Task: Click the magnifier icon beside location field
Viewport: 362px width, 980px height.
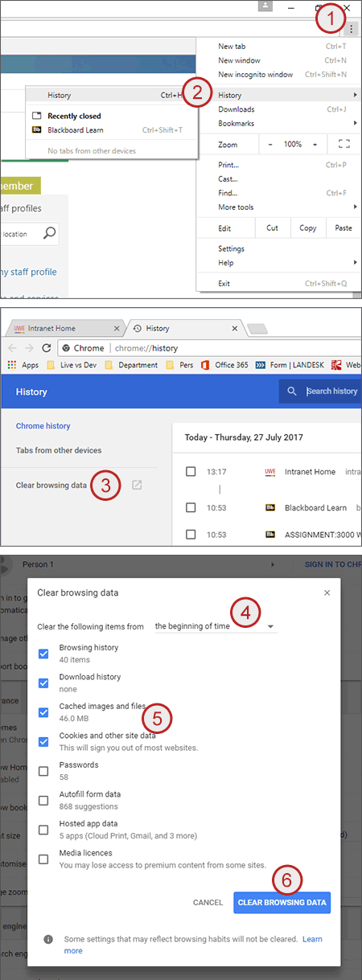Action: [49, 233]
